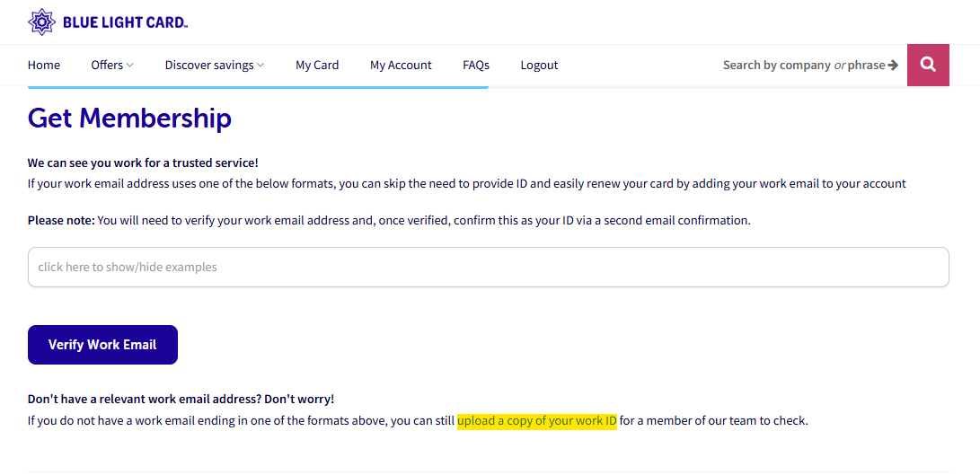Toggle the show/hide examples box

point(488,267)
